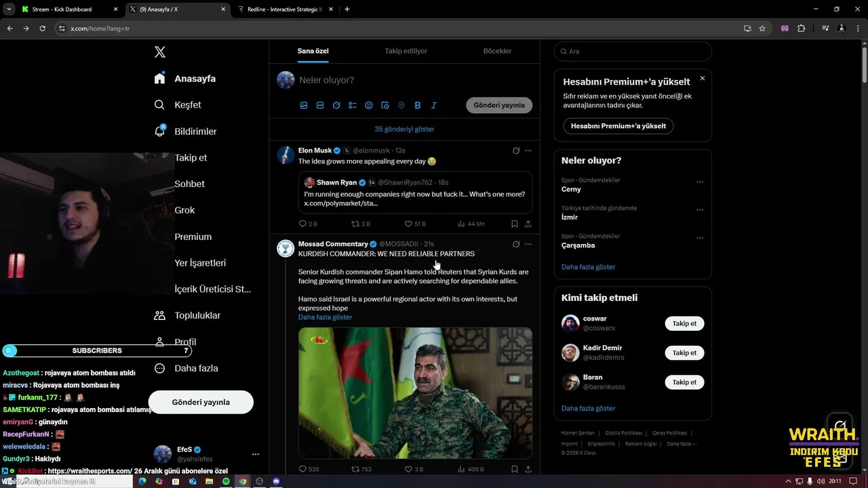Share the Mossad Commentary post
The height and width of the screenshot is (488, 868).
528,469
